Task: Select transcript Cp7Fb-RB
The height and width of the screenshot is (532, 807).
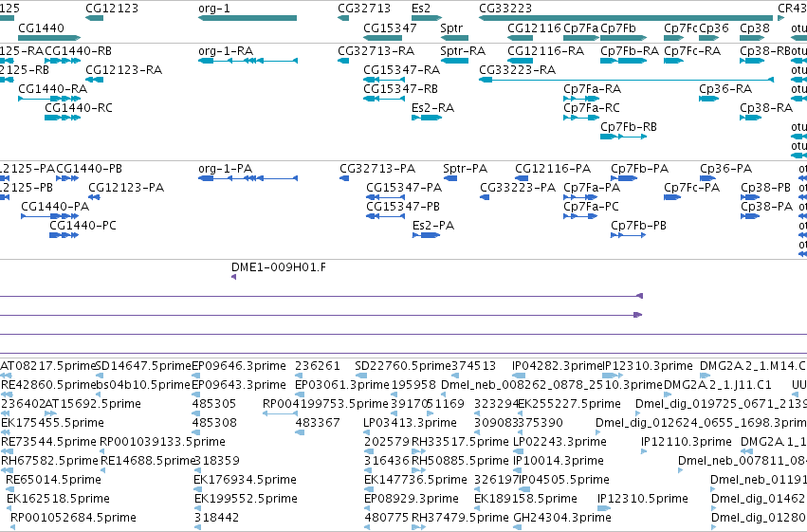Action: (x=623, y=137)
